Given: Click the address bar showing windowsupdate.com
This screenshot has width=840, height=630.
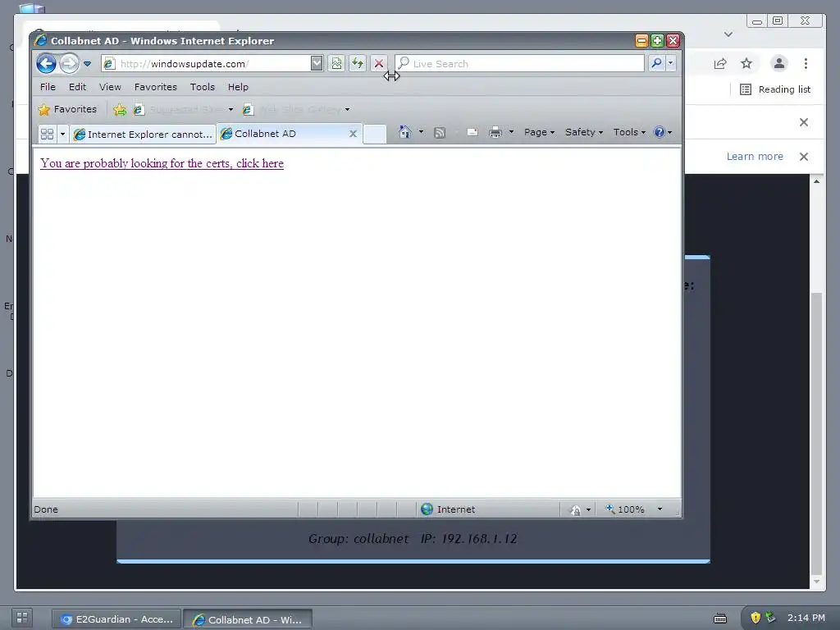Looking at the screenshot, I should [206, 64].
